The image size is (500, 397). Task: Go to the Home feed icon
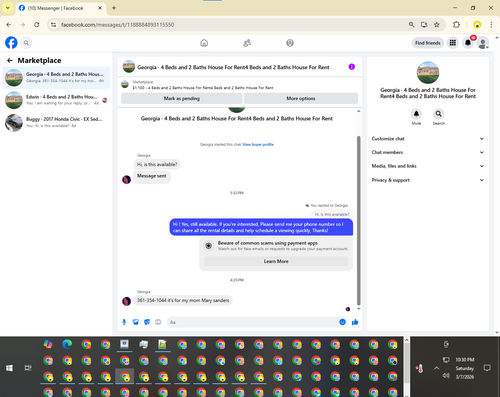pyautogui.click(x=204, y=43)
